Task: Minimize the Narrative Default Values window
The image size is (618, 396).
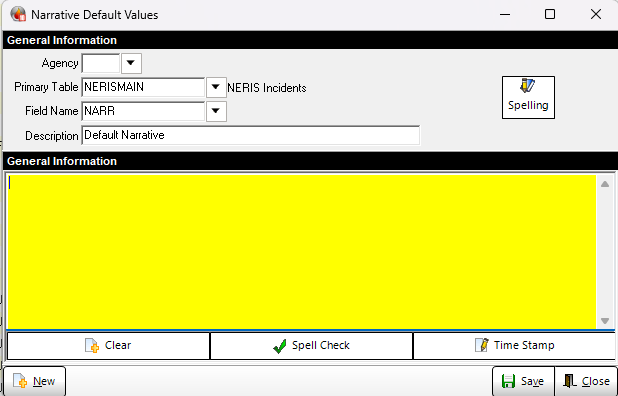Action: [x=505, y=15]
